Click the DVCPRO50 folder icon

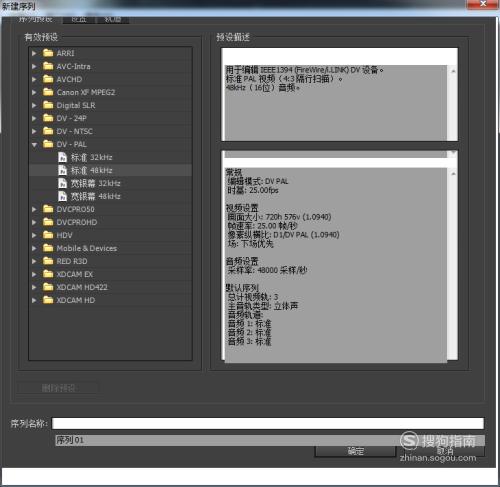coord(48,209)
